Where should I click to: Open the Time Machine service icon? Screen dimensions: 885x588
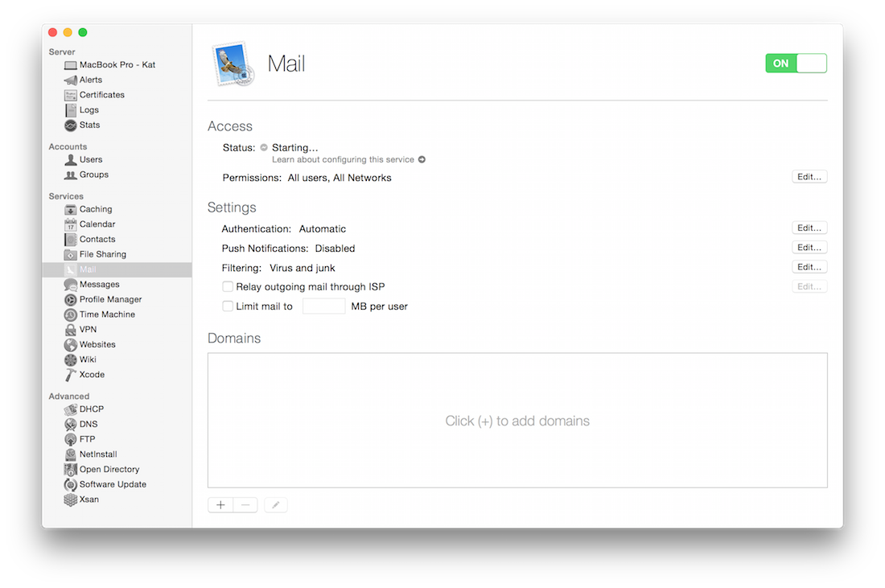[x=71, y=315]
